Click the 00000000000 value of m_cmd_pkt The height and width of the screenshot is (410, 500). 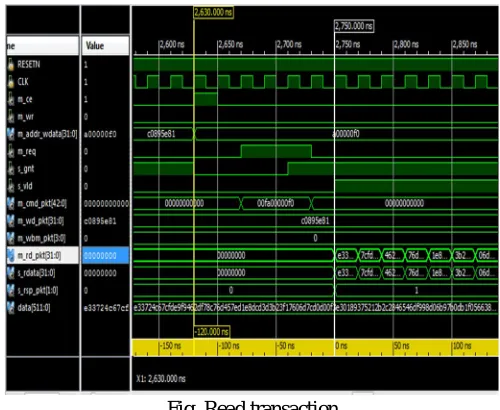tap(106, 203)
